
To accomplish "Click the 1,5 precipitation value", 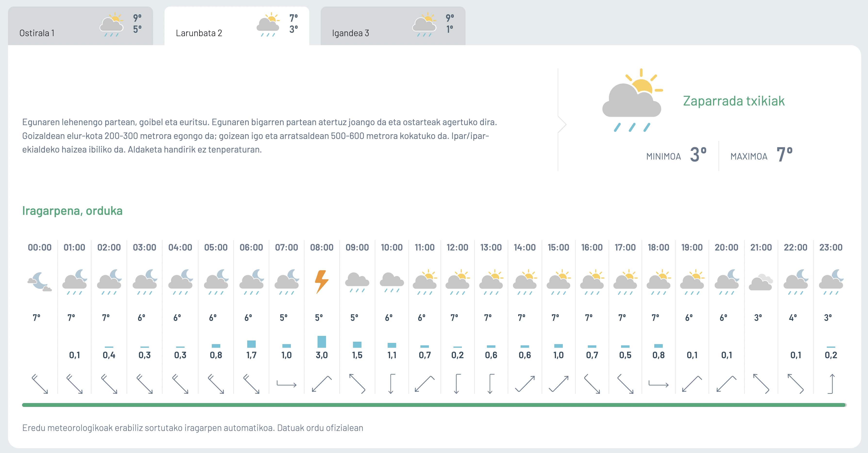I will 357,355.
